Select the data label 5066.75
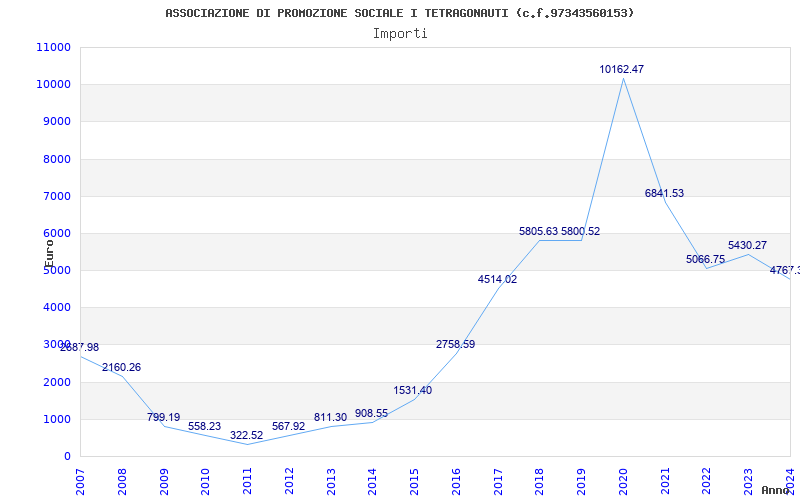The width and height of the screenshot is (800, 500). (x=706, y=259)
